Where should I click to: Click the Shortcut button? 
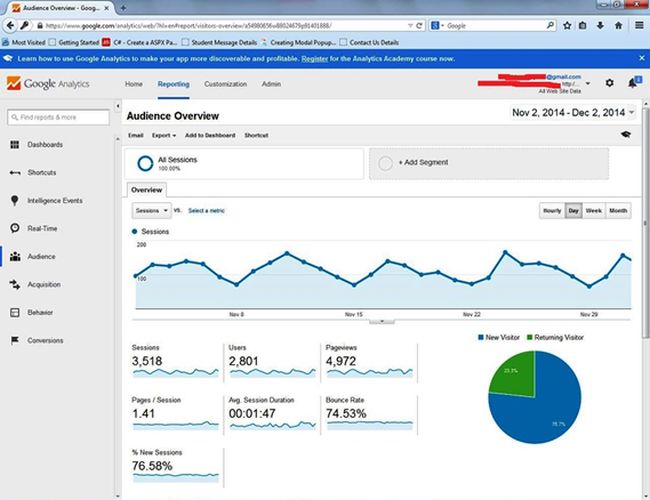(x=256, y=135)
